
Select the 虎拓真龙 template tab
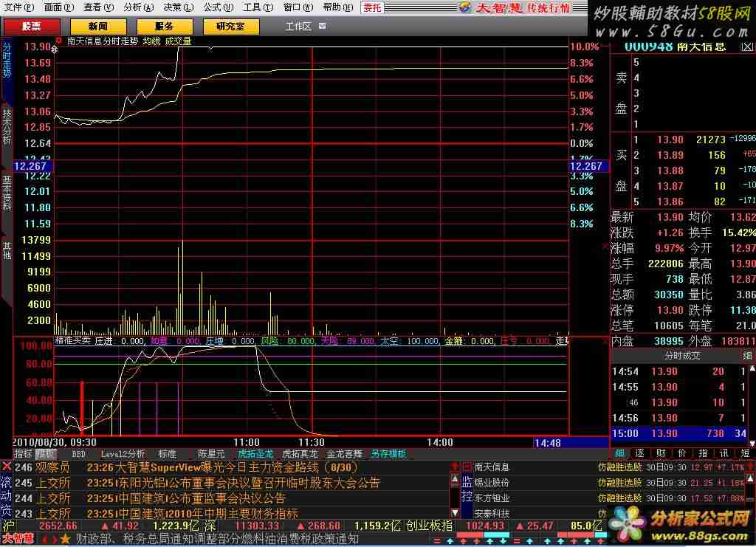300,453
